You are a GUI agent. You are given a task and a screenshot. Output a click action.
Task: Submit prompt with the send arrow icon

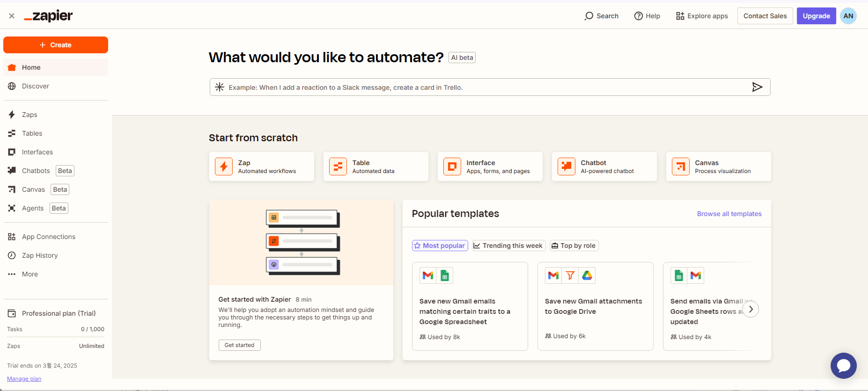pos(757,87)
